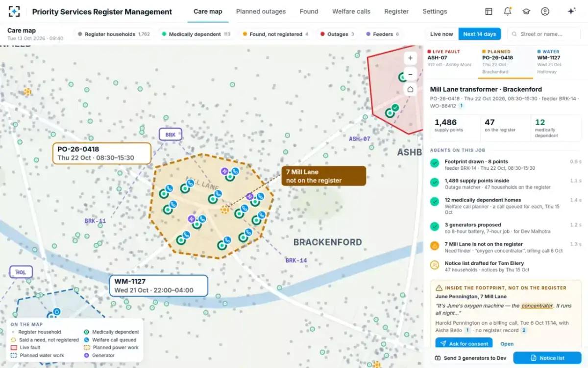The height and width of the screenshot is (368, 588).
Task: Click Send 3 generators to Dev
Action: pyautogui.click(x=470, y=358)
